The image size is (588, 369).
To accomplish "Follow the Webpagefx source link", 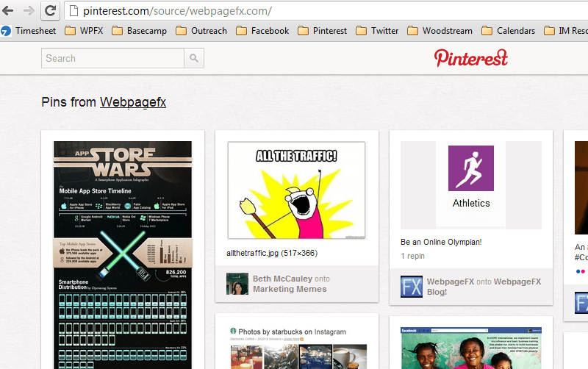I will click(133, 102).
